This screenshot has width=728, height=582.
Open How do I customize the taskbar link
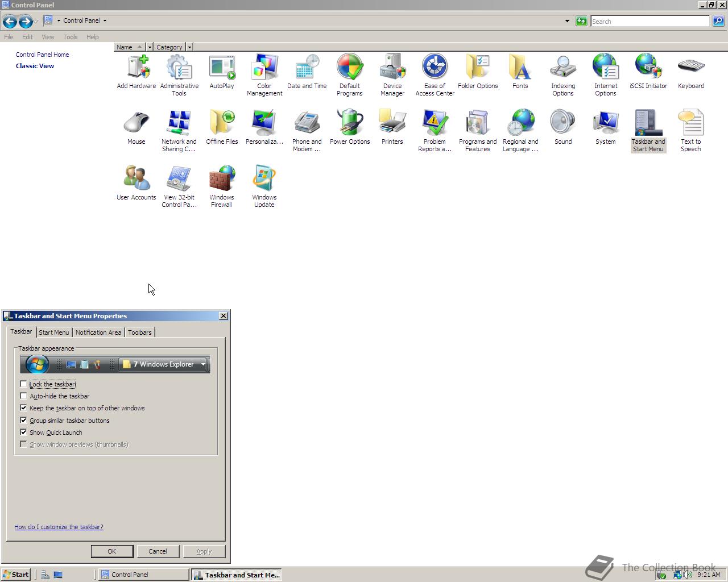pyautogui.click(x=59, y=527)
